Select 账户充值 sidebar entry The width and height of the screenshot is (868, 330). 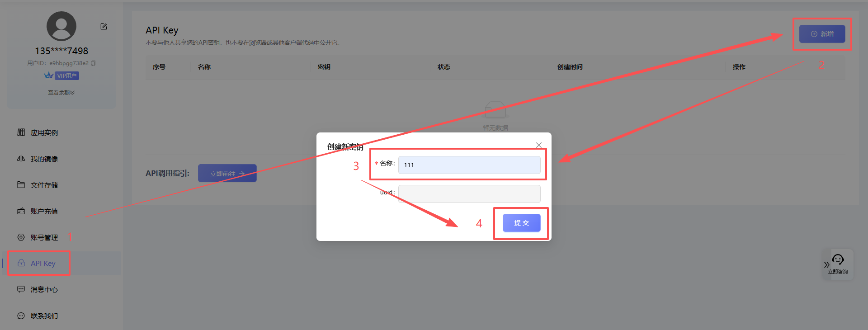point(44,211)
